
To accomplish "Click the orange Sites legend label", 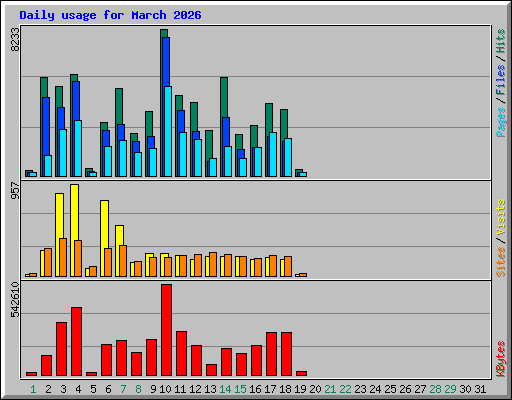I will coord(500,262).
